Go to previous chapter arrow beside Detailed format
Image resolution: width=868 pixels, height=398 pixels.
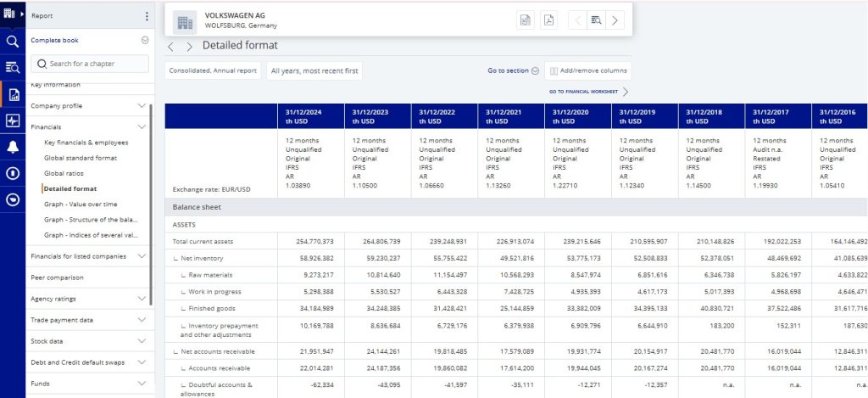pyautogui.click(x=170, y=47)
